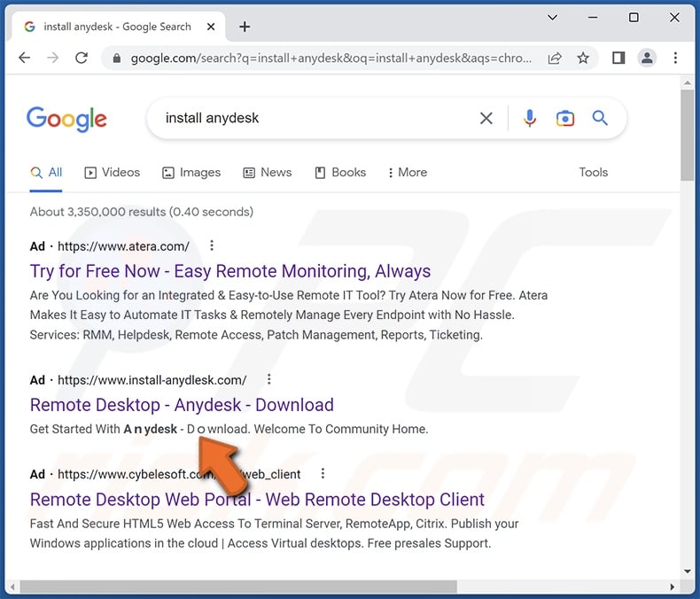Reload the current page
The width and height of the screenshot is (700, 599).
(x=82, y=58)
